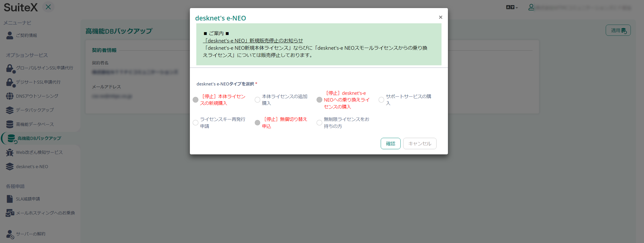This screenshot has width=644, height=243.
Task: Click the Web改ざん検知サービス bug icon
Action: pyautogui.click(x=10, y=152)
